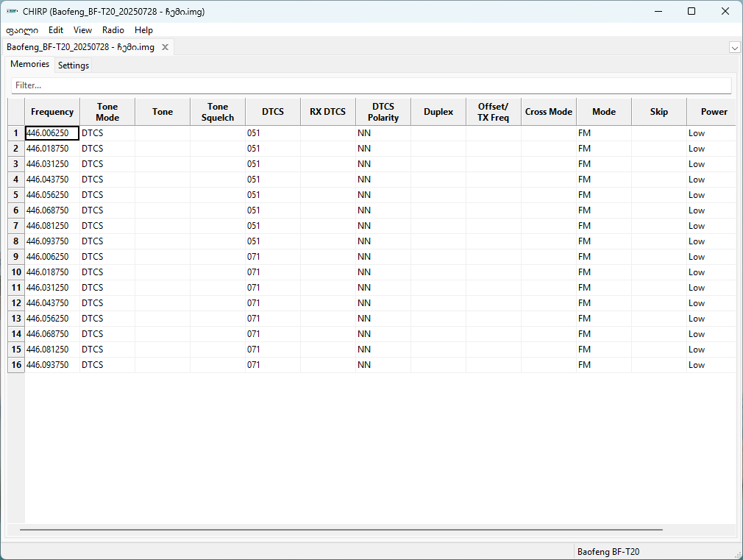Open the ფაილი (File) menu
Image resolution: width=743 pixels, height=560 pixels.
click(22, 30)
